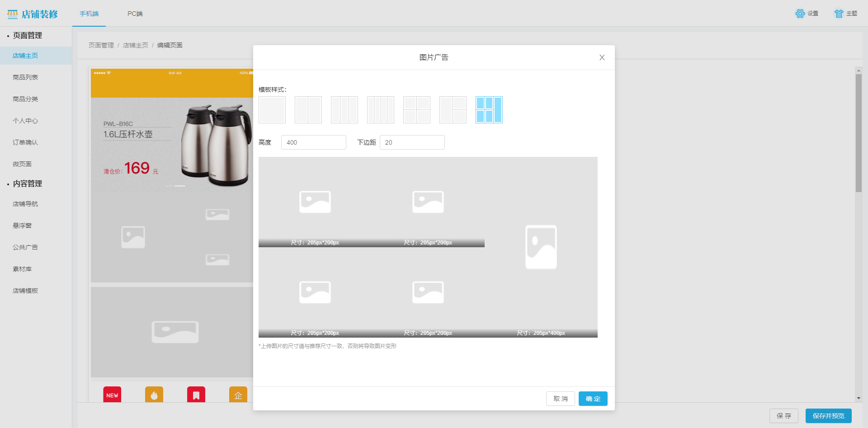Switch to the PC端 tab
The height and width of the screenshot is (428, 868).
tap(135, 14)
